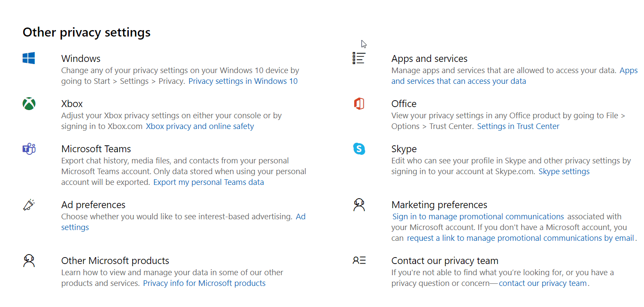Click Apps and services that can access your data

coord(459,81)
